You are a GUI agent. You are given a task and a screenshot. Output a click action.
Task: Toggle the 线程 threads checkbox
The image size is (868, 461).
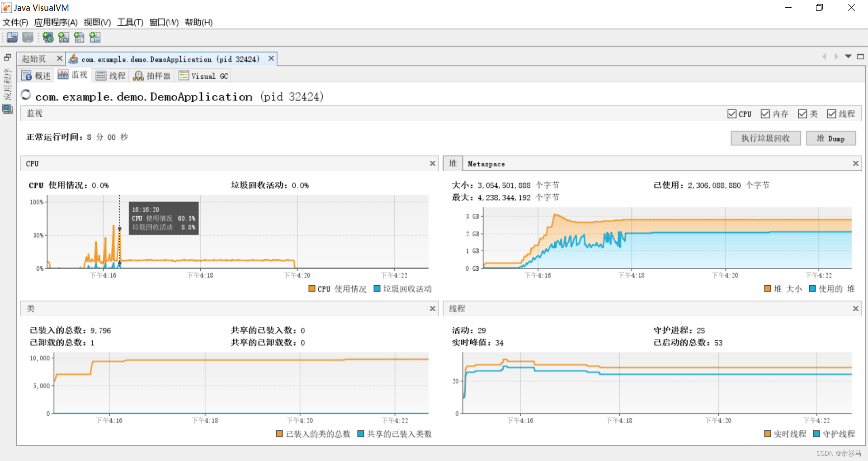click(832, 113)
